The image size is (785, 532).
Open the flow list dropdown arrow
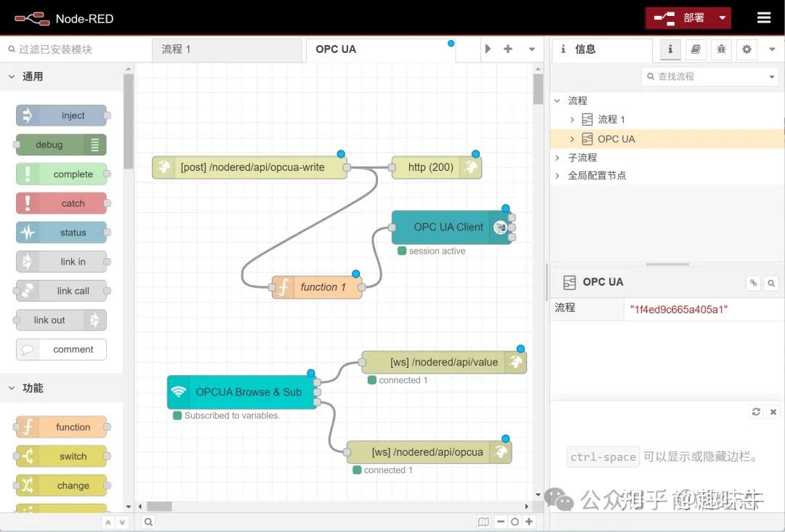pyautogui.click(x=531, y=49)
